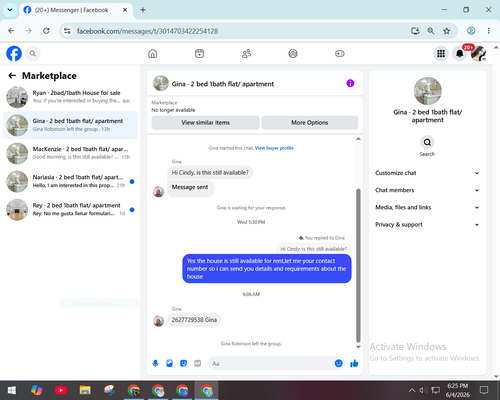
Task: Choose a sticker icon
Action: click(183, 363)
